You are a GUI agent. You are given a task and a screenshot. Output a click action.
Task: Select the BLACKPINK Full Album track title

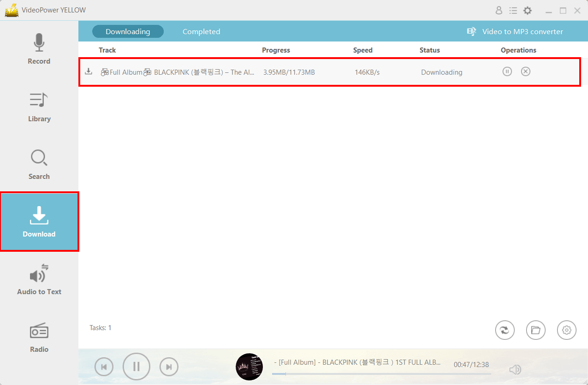point(178,72)
